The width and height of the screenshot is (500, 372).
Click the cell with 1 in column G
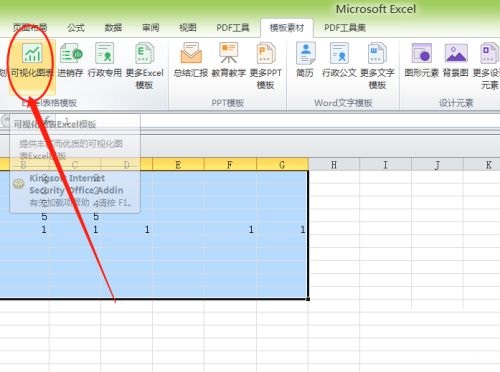[x=282, y=229]
